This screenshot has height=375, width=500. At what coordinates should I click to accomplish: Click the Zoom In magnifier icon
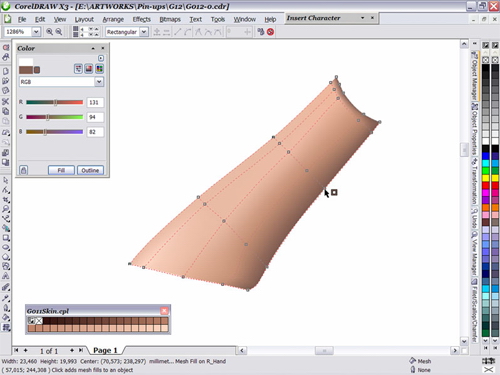(x=49, y=32)
